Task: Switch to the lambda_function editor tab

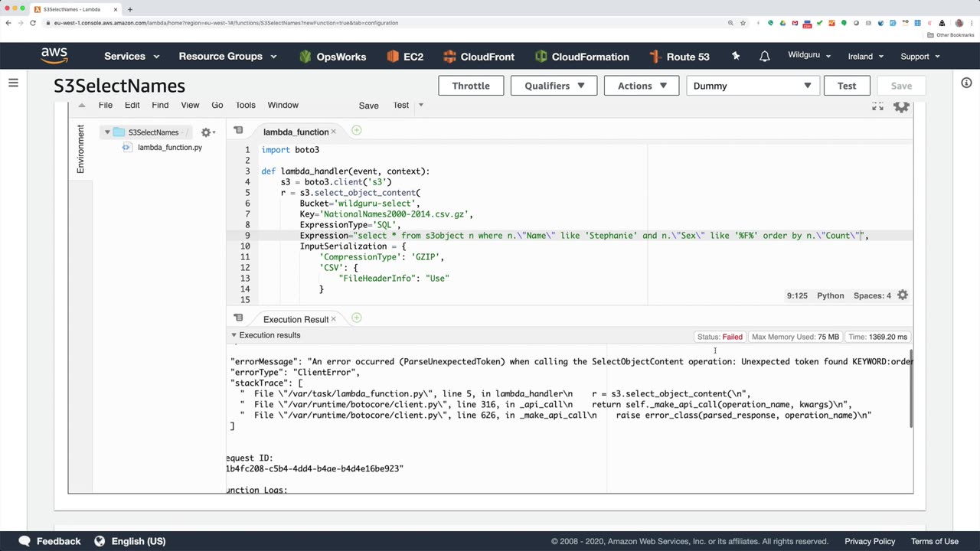Action: click(295, 132)
